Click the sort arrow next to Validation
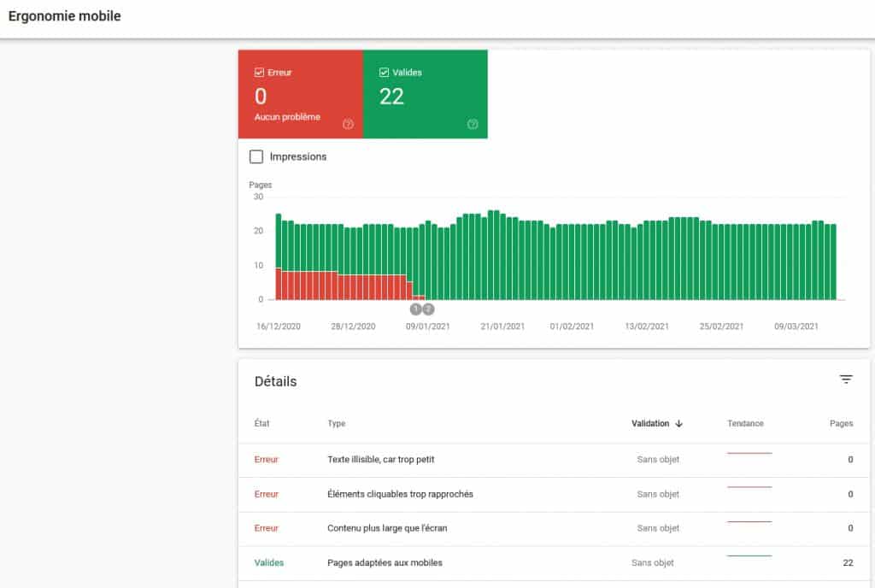Viewport: 875px width, 588px height. (679, 423)
